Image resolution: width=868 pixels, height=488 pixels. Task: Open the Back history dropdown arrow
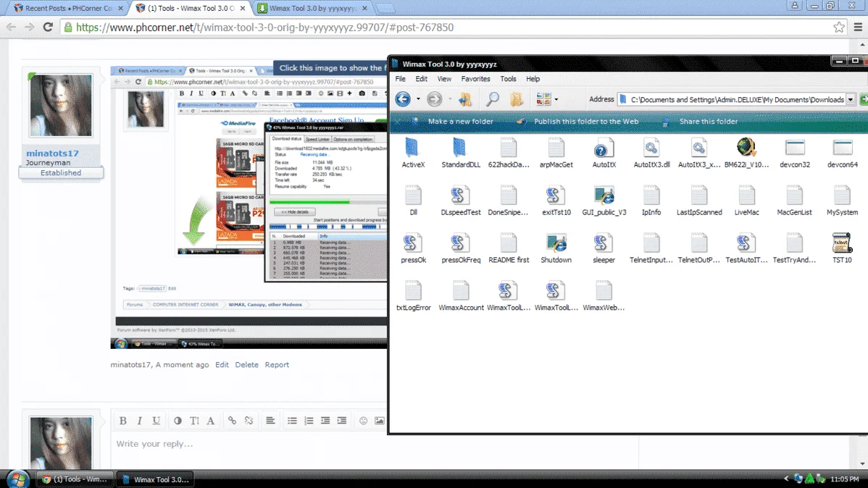(418, 100)
